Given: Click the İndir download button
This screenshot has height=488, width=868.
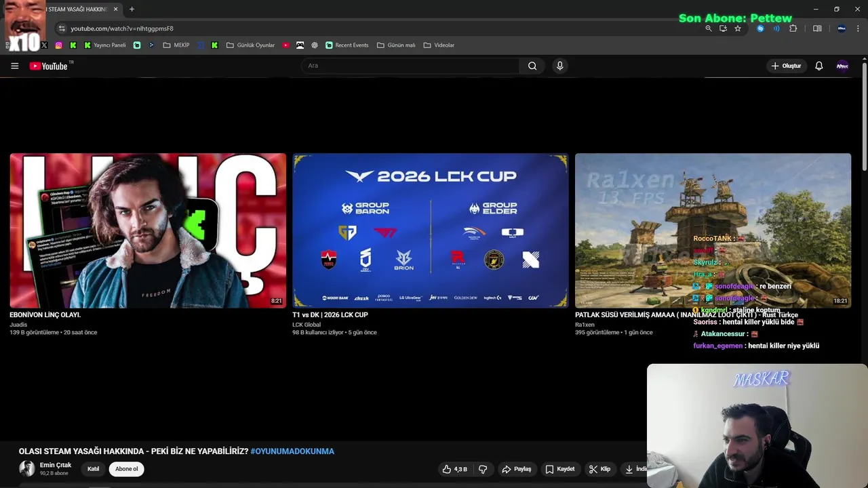Looking at the screenshot, I should (635, 469).
